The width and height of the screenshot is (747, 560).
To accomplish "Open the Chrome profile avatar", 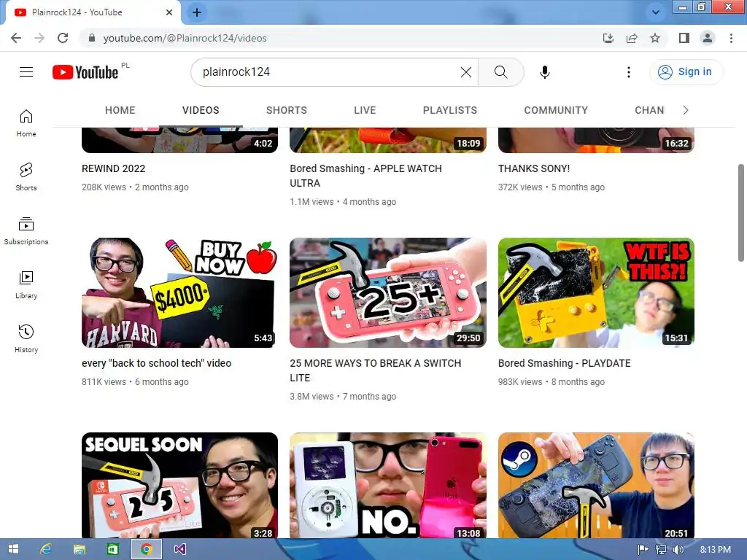I will pos(708,38).
